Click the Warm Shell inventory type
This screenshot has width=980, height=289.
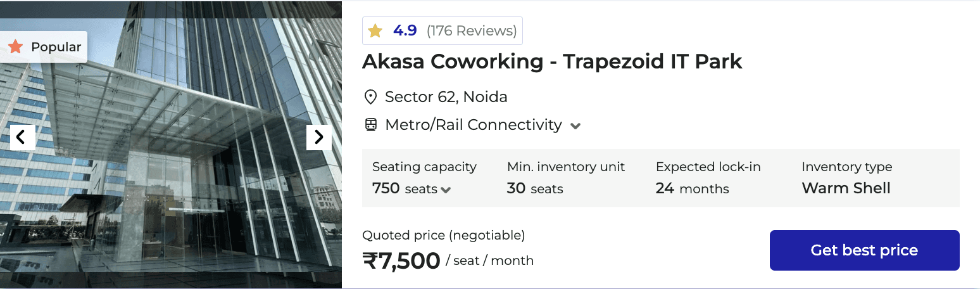point(846,188)
